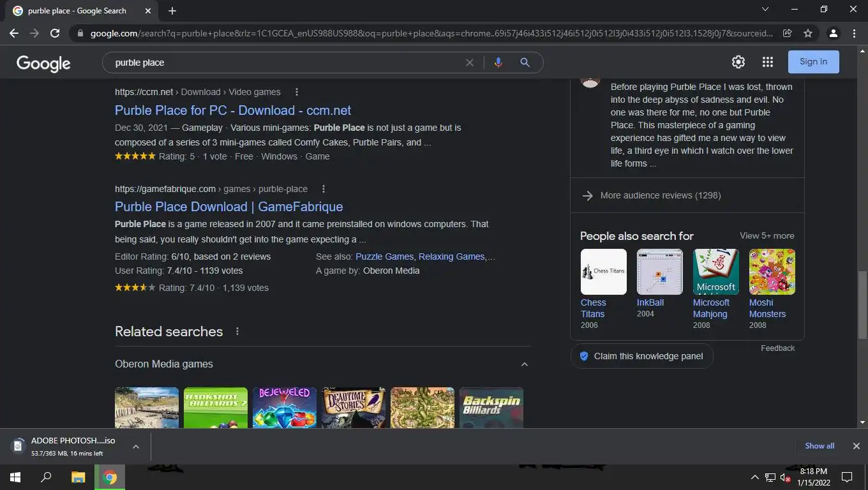868x490 pixels.
Task: Click the Relaxing Games link
Action: pyautogui.click(x=451, y=256)
